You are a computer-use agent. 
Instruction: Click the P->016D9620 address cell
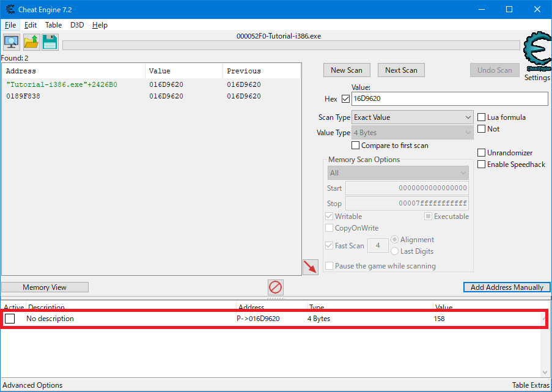(258, 319)
